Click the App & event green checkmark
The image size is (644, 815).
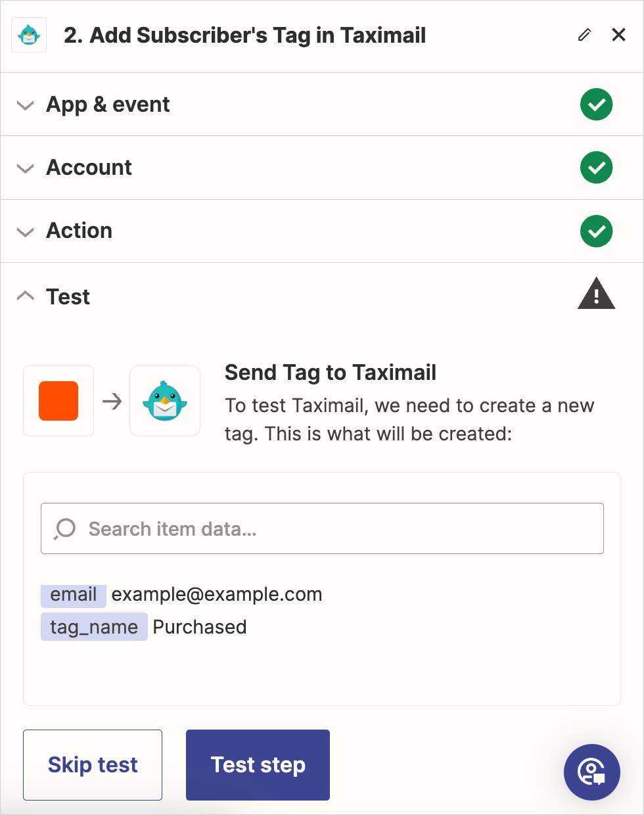click(596, 105)
